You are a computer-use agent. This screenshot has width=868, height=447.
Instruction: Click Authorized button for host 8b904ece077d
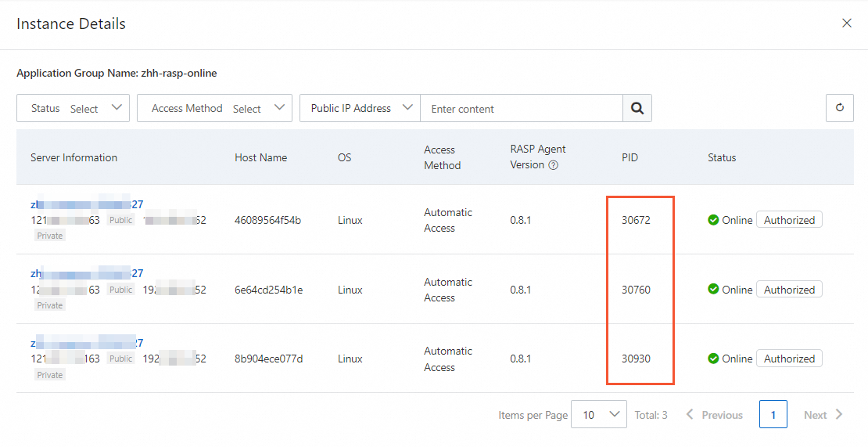[789, 359]
